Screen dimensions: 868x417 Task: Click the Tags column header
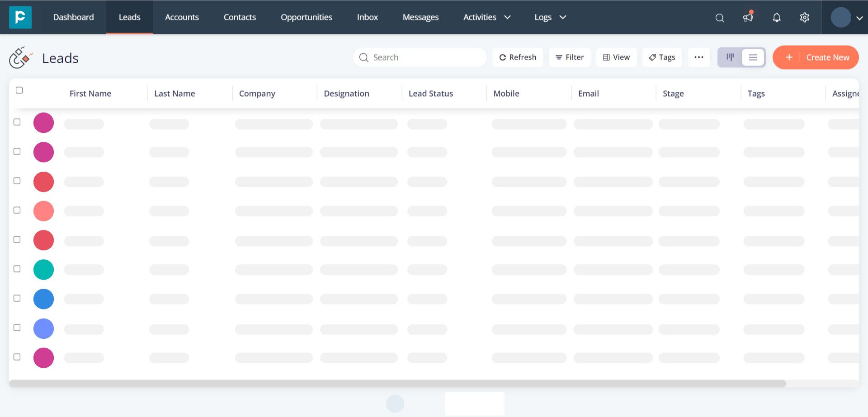pyautogui.click(x=756, y=94)
